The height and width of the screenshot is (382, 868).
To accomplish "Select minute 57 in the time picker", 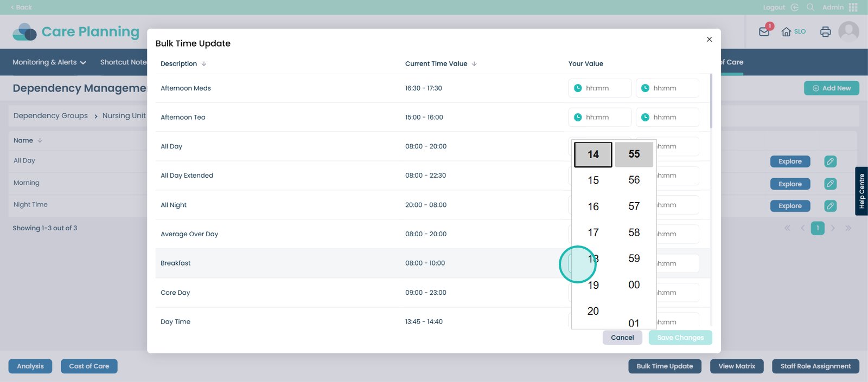I will click(x=634, y=206).
